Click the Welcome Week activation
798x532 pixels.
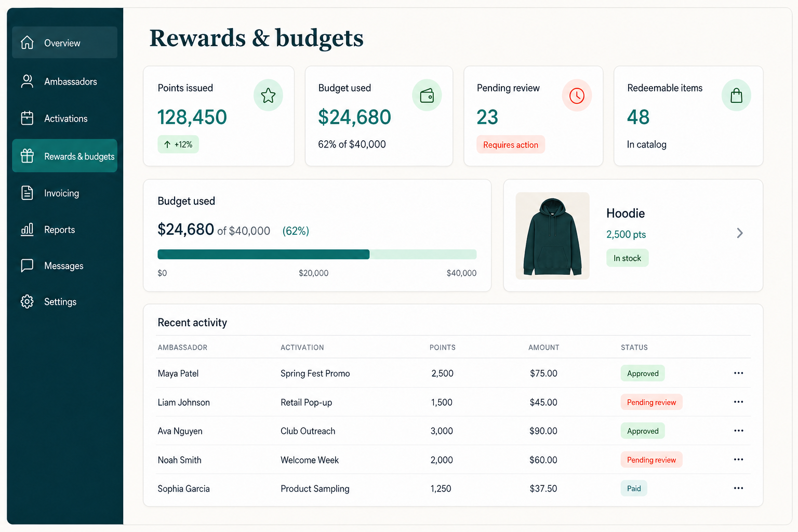click(310, 460)
